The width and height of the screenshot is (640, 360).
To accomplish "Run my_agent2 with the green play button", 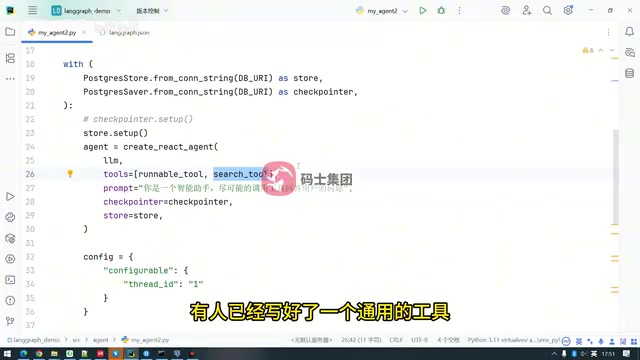I will (423, 11).
